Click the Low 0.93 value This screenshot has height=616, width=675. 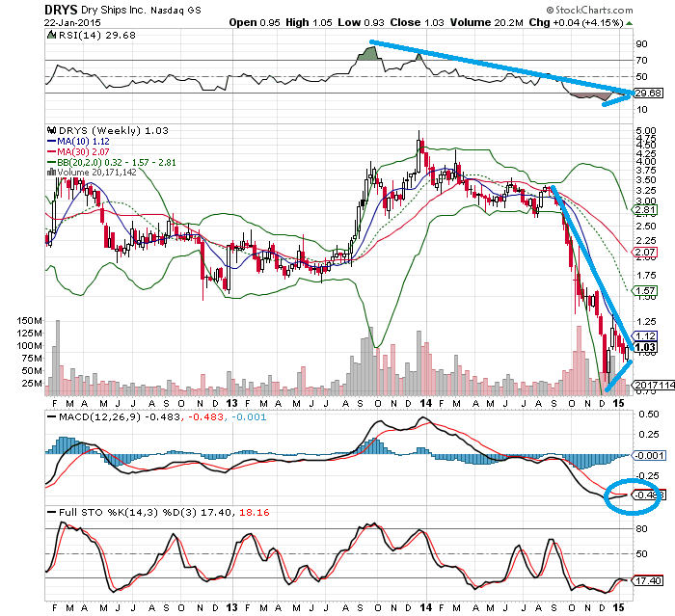coord(361,23)
